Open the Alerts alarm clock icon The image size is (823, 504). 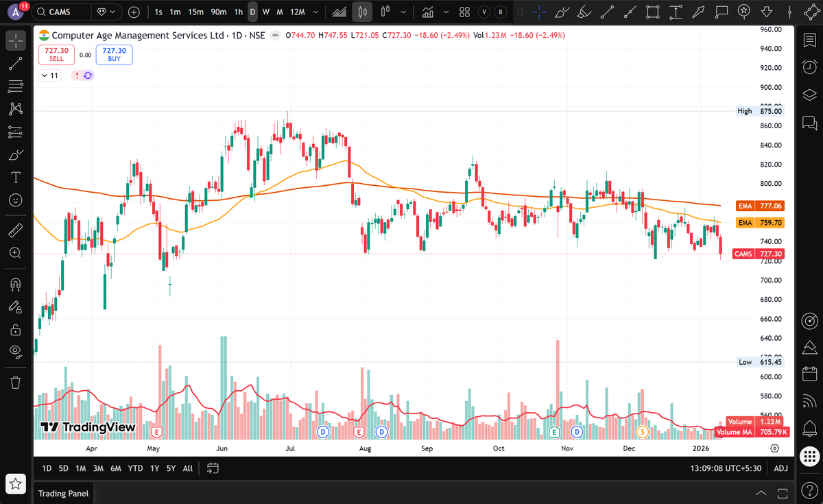809,67
